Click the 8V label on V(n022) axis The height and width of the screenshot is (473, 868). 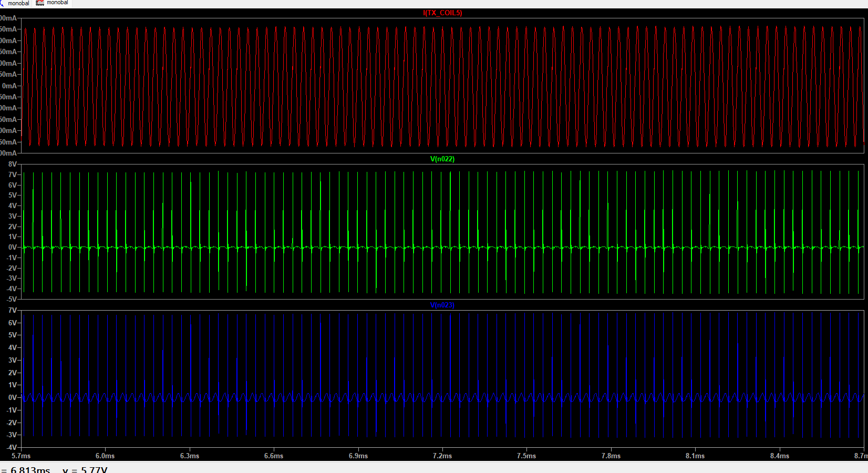[x=12, y=164]
